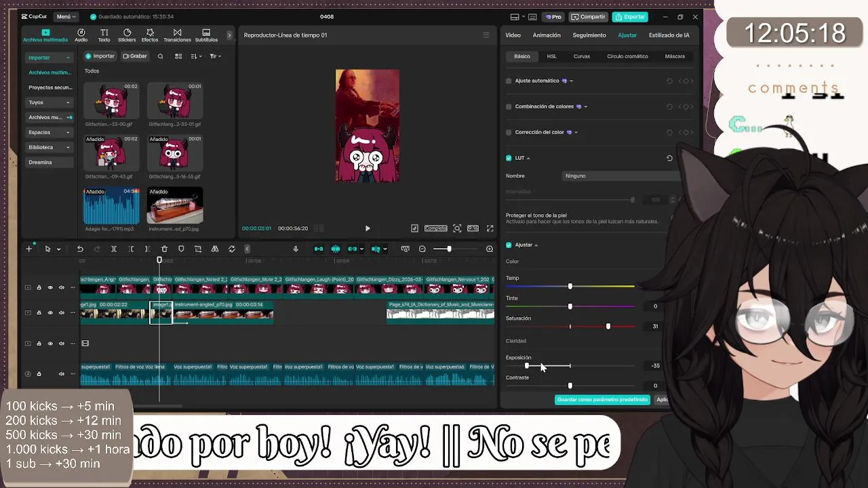868x488 pixels.
Task: Click the Pro upgrade button
Action: point(553,16)
